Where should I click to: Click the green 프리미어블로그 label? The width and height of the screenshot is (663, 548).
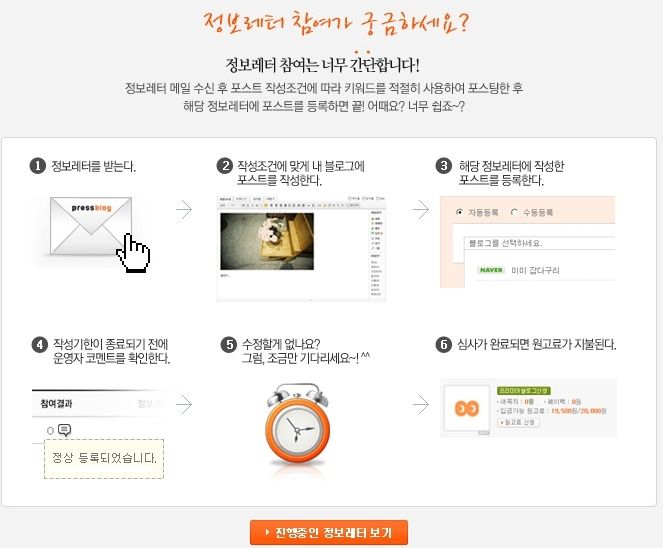524,390
